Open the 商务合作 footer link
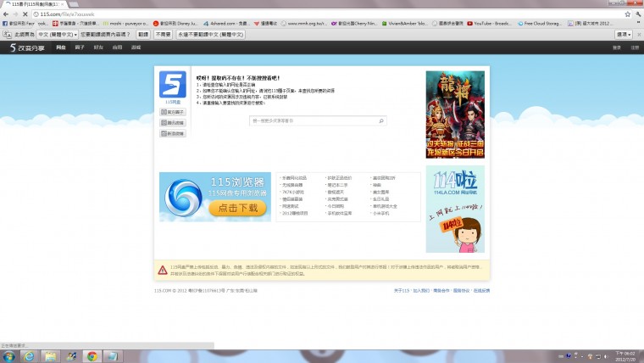The image size is (644, 363). (x=441, y=291)
